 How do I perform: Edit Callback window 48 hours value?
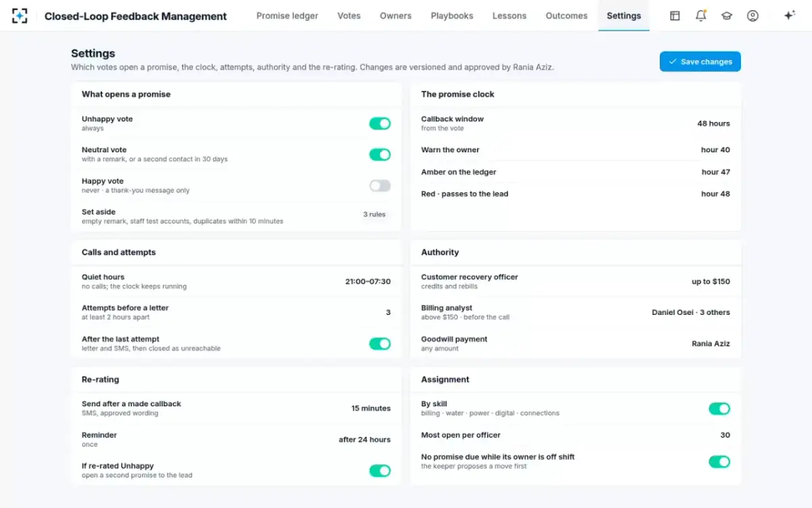[x=714, y=123]
